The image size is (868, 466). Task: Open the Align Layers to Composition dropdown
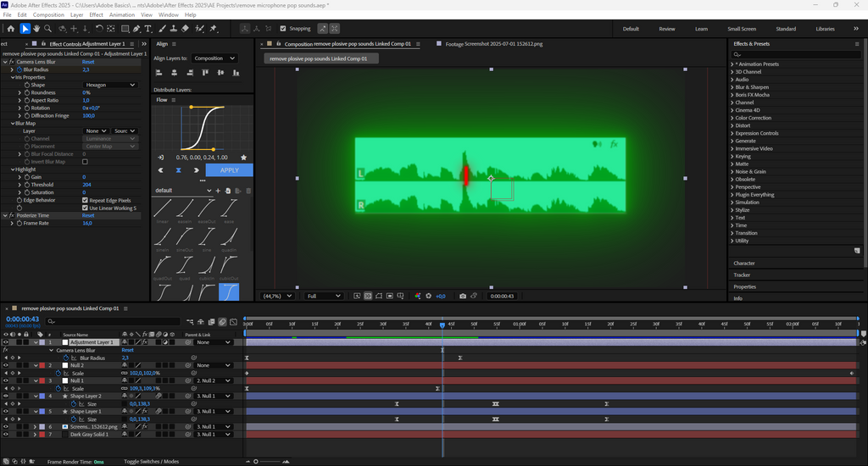tap(214, 58)
